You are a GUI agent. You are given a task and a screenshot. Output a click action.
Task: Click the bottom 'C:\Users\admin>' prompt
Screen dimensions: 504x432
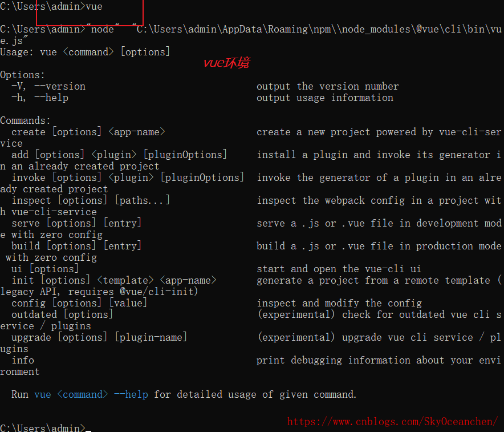click(x=43, y=427)
